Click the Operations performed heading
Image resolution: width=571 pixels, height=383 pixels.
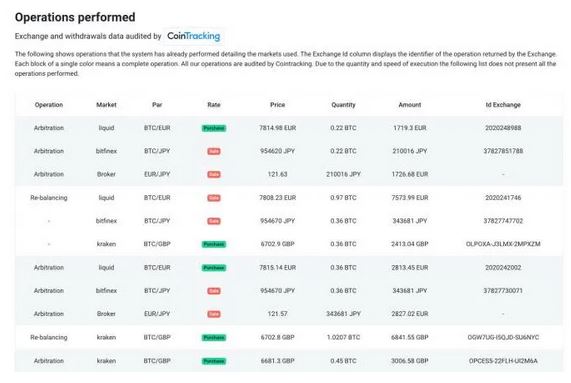click(75, 17)
